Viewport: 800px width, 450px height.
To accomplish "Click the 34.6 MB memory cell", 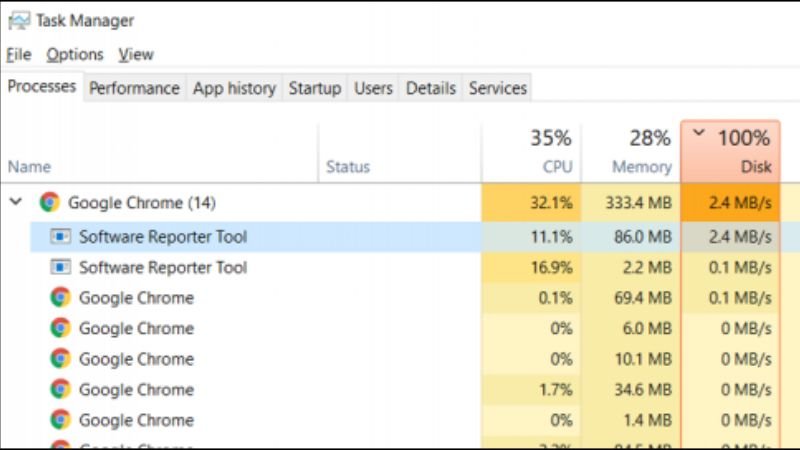I will (x=631, y=390).
